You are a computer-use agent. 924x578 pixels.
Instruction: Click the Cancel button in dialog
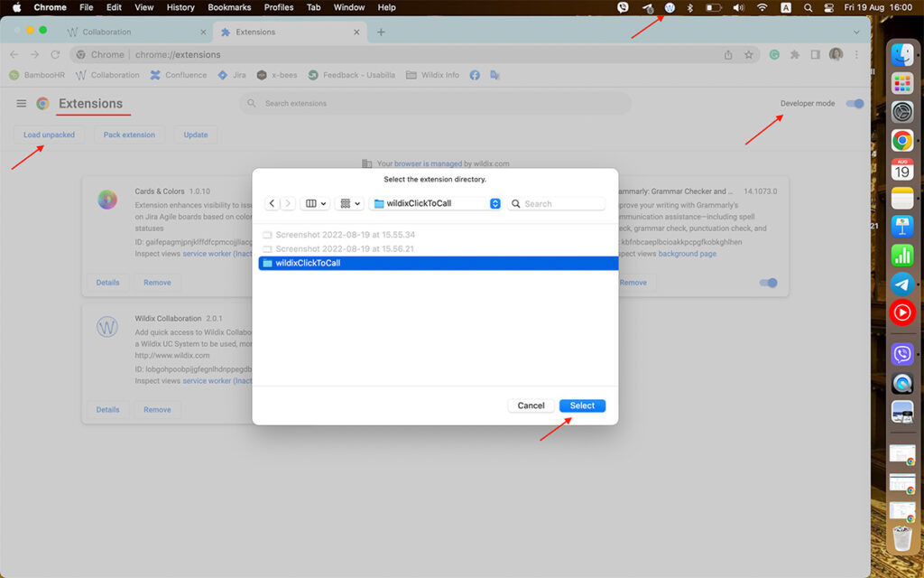click(531, 406)
